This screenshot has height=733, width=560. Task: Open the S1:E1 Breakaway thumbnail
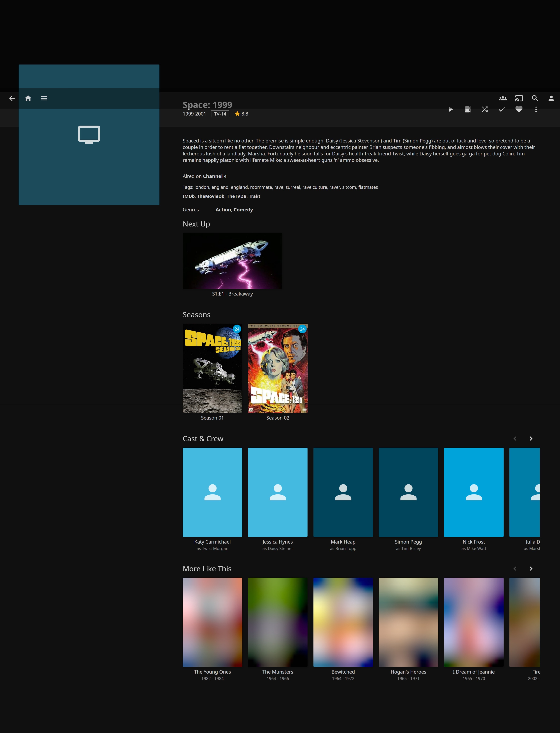pyautogui.click(x=232, y=261)
